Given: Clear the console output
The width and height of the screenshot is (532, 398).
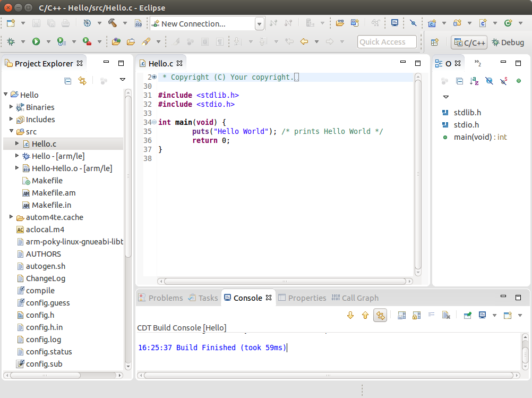Looking at the screenshot, I should (447, 315).
